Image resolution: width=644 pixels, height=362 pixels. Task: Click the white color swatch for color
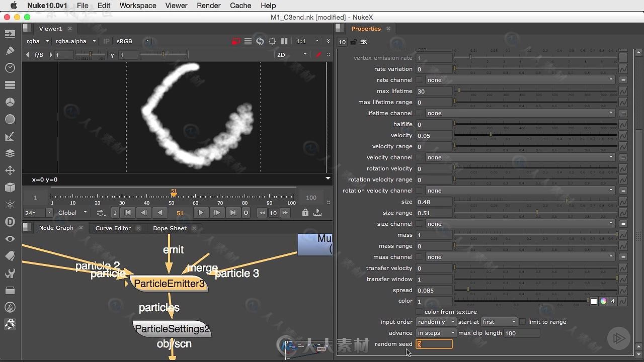(x=594, y=301)
